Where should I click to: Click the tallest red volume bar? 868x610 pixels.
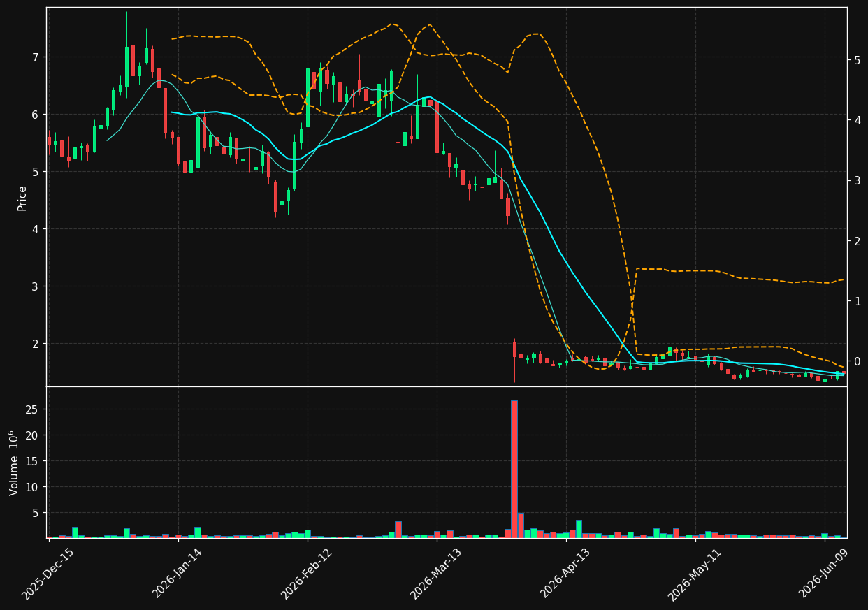click(514, 469)
